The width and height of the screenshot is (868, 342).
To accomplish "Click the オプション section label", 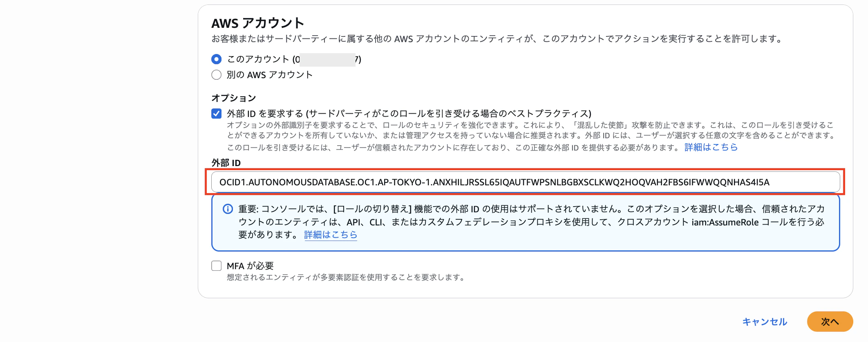I will click(233, 98).
